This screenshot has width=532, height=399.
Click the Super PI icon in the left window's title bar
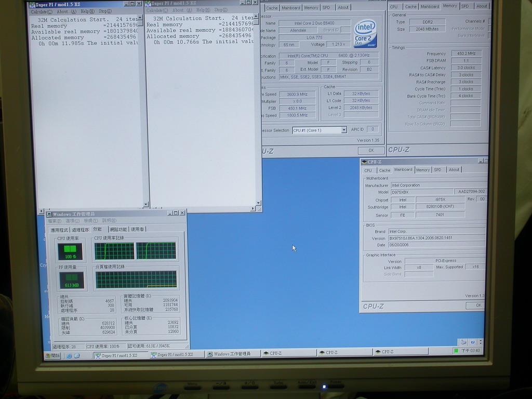tap(32, 5)
